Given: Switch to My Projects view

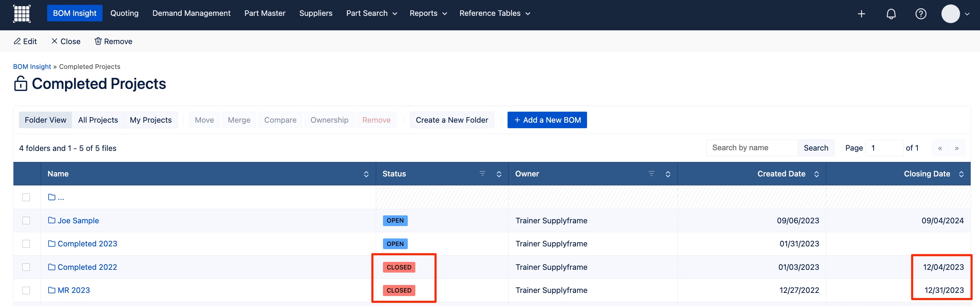Looking at the screenshot, I should pyautogui.click(x=151, y=120).
